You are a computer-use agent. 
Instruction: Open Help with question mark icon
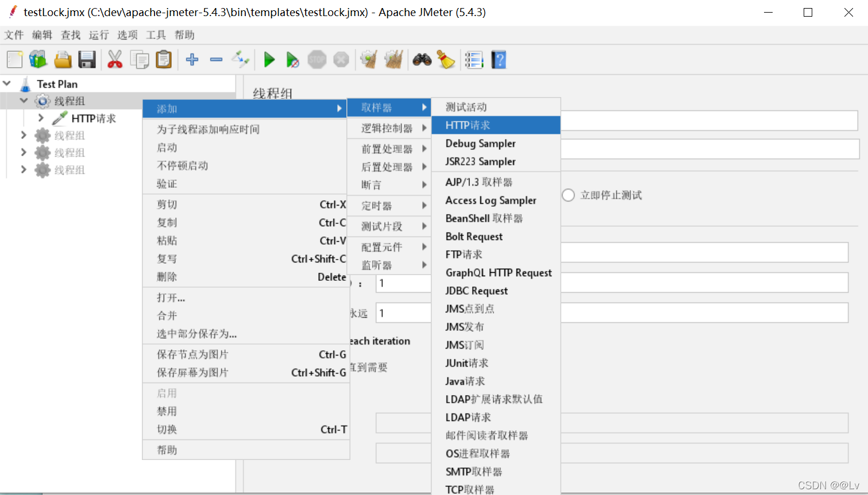[x=499, y=60]
